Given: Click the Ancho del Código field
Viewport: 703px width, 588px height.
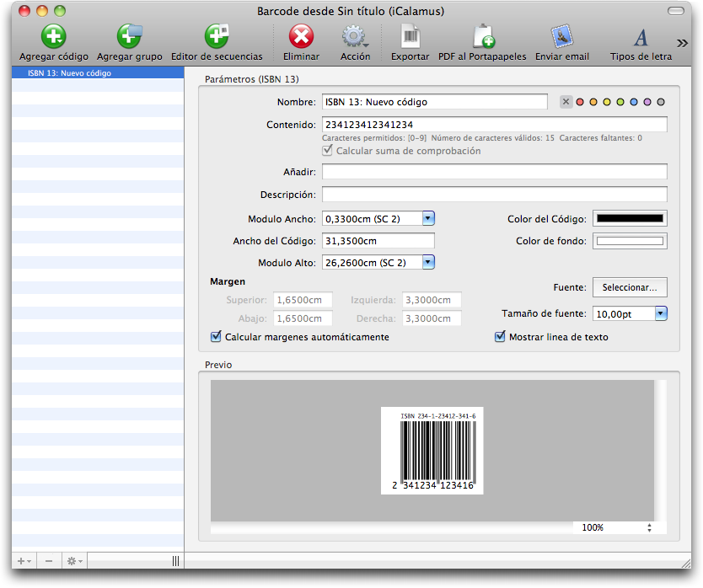Looking at the screenshot, I should tap(378, 241).
